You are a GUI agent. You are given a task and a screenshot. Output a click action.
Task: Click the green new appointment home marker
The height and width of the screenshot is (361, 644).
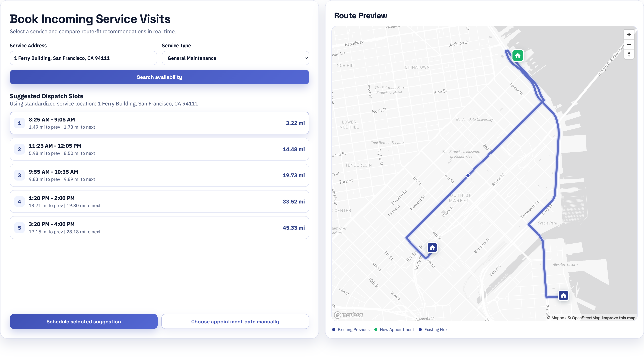[x=518, y=56]
